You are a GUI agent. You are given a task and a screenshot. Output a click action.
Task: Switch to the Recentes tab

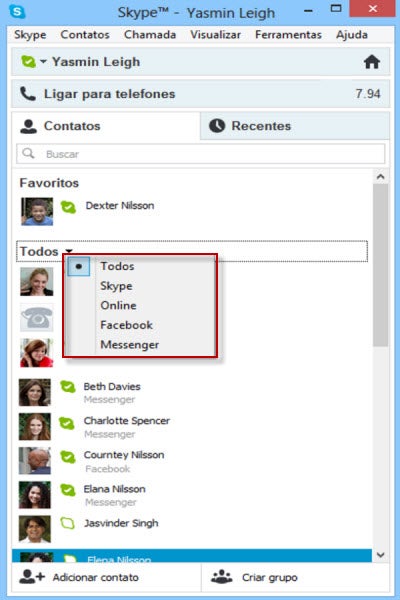[295, 126]
